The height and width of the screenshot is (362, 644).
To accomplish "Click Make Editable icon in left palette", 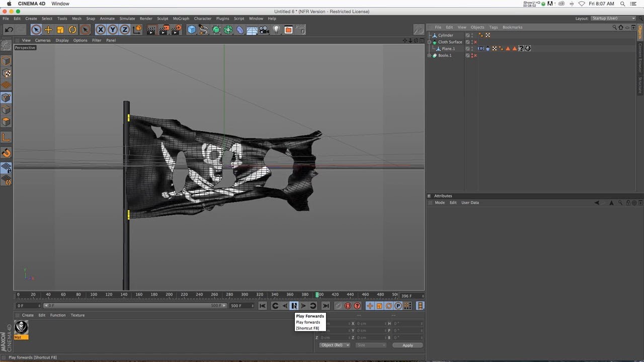I will point(6,46).
